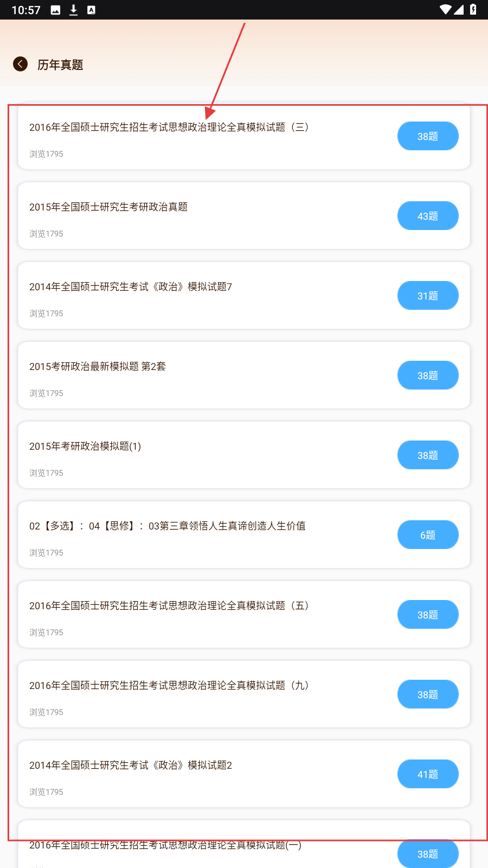Open 2016 模拟试题（三）38题 button
The height and width of the screenshot is (868, 488).
(427, 136)
